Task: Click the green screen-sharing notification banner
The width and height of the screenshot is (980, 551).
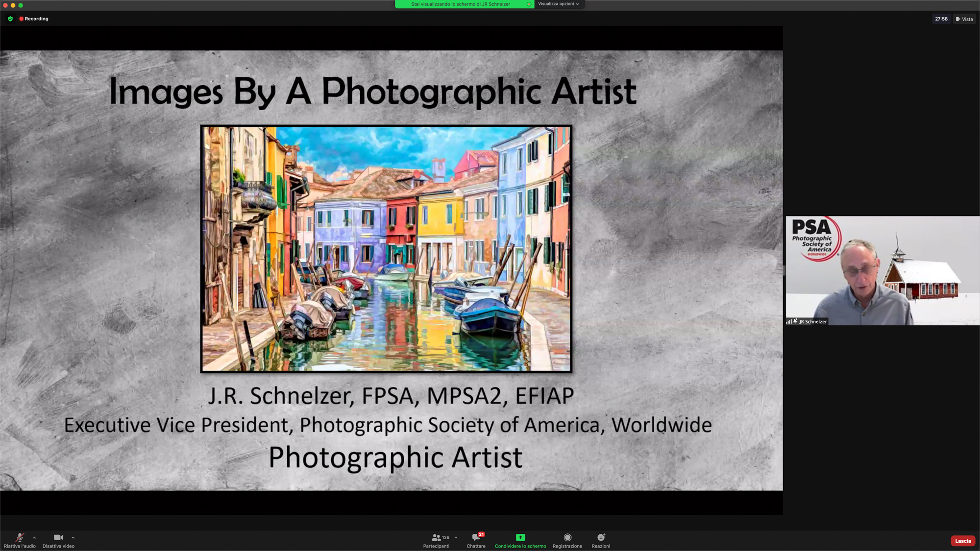Action: [464, 4]
